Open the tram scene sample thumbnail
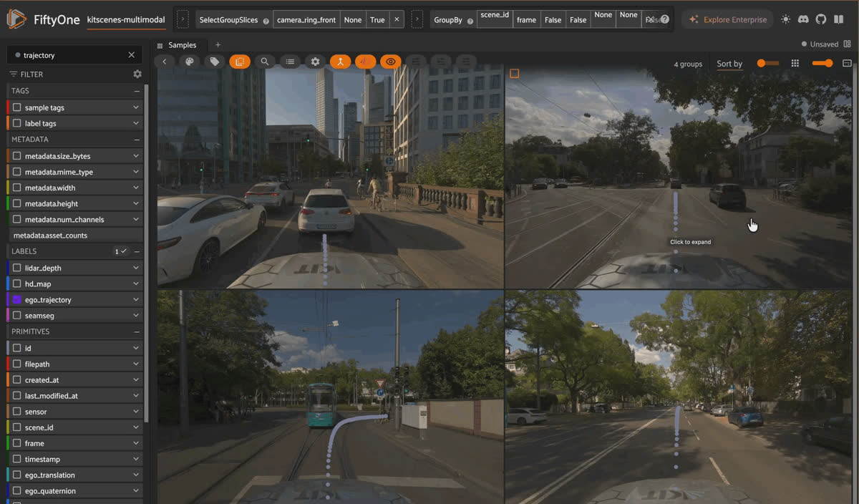 [331, 396]
